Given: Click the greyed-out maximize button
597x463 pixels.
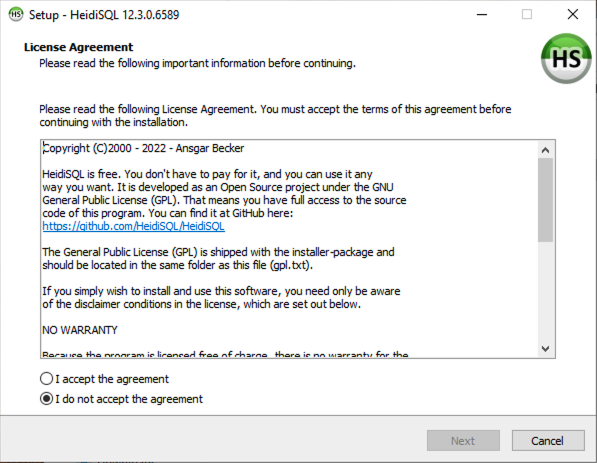Looking at the screenshot, I should (x=527, y=14).
